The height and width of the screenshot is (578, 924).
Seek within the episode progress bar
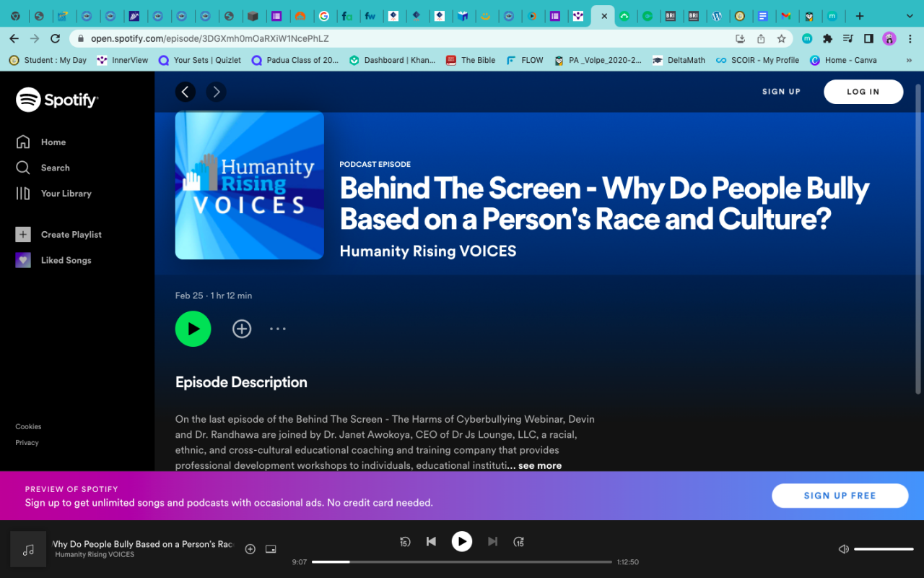point(462,562)
